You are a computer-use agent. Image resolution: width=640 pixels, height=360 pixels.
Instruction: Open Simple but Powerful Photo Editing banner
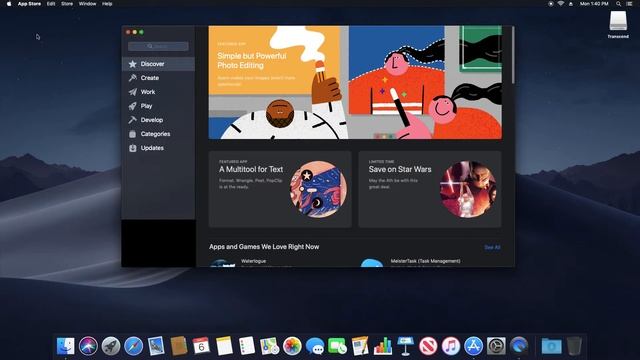point(355,82)
